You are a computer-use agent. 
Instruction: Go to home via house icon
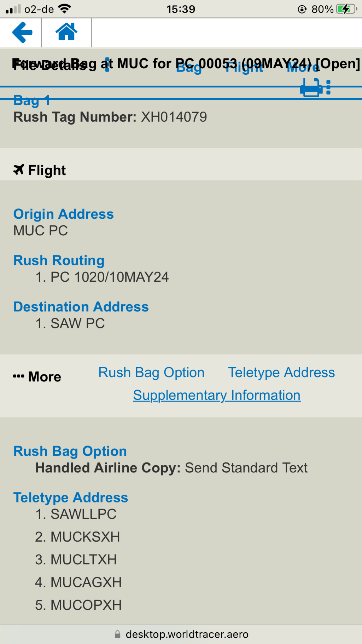click(x=66, y=32)
